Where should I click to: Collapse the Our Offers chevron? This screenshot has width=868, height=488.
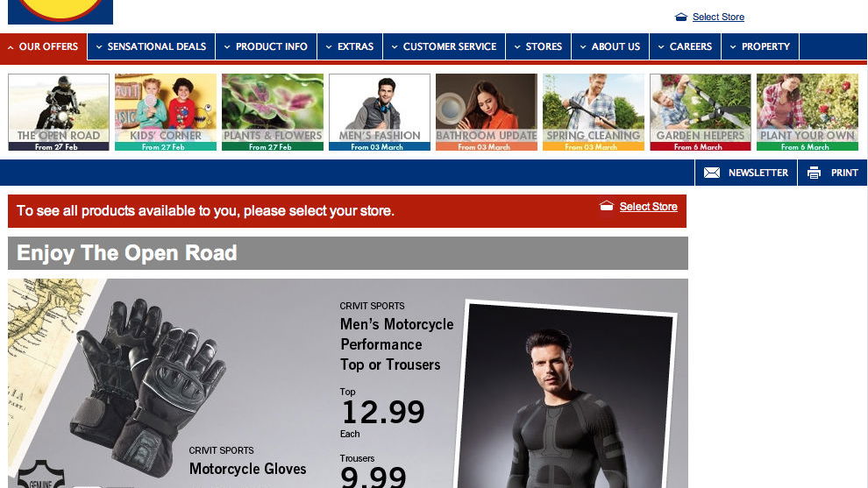point(11,47)
